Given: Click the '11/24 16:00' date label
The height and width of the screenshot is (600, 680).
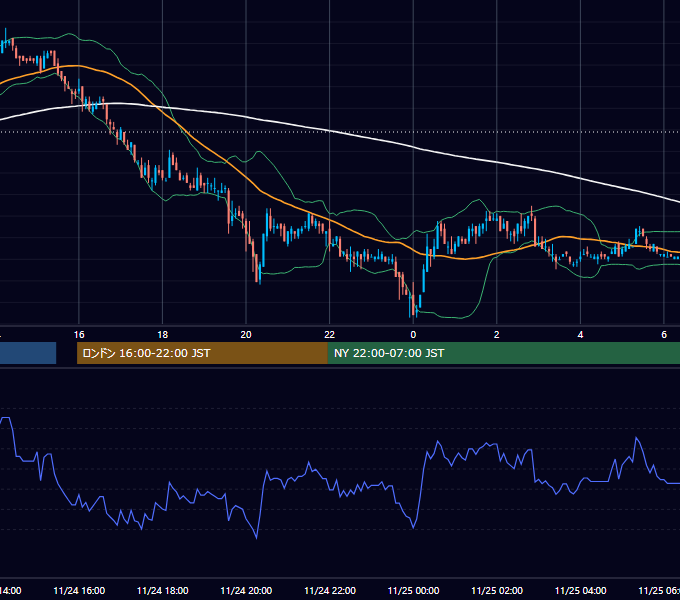Looking at the screenshot, I should pos(79,590).
